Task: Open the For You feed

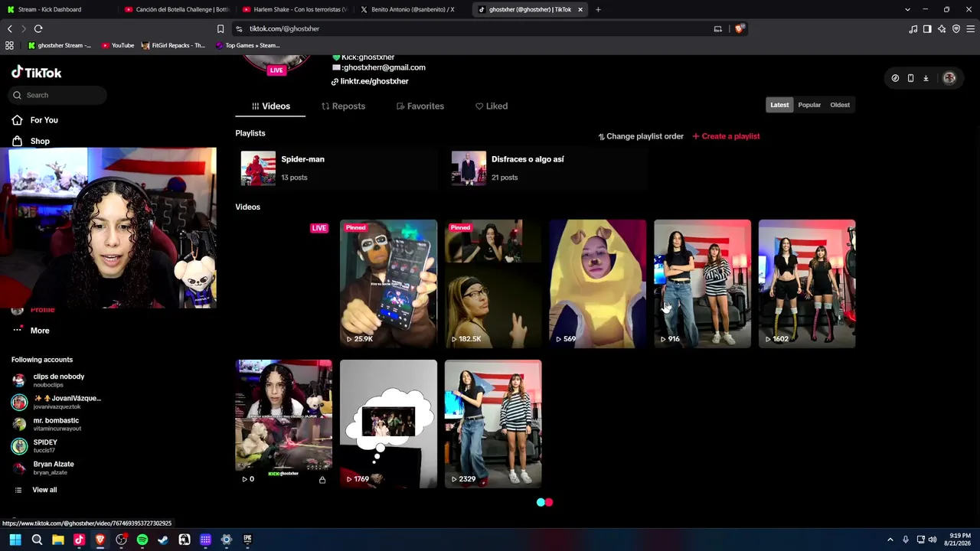Action: [x=35, y=120]
